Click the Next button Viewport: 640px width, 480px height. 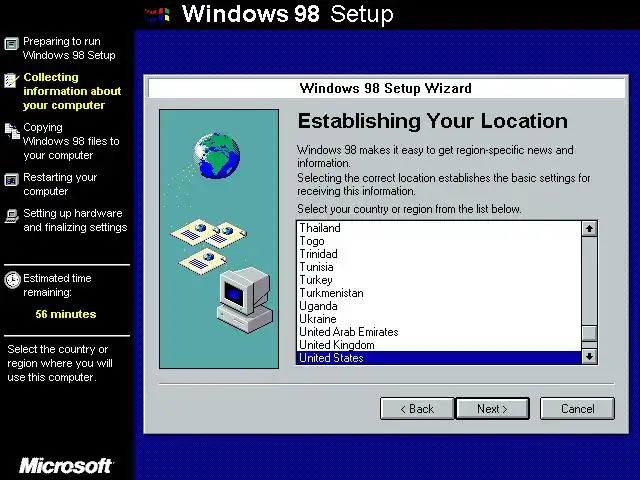pyautogui.click(x=492, y=409)
